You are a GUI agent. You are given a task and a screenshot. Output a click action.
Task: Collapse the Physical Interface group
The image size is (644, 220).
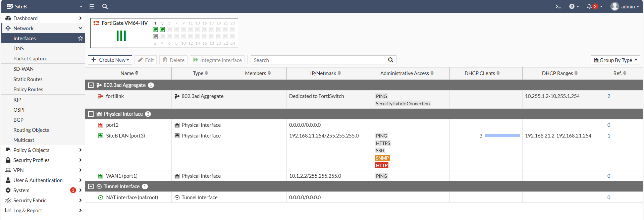pos(91,114)
